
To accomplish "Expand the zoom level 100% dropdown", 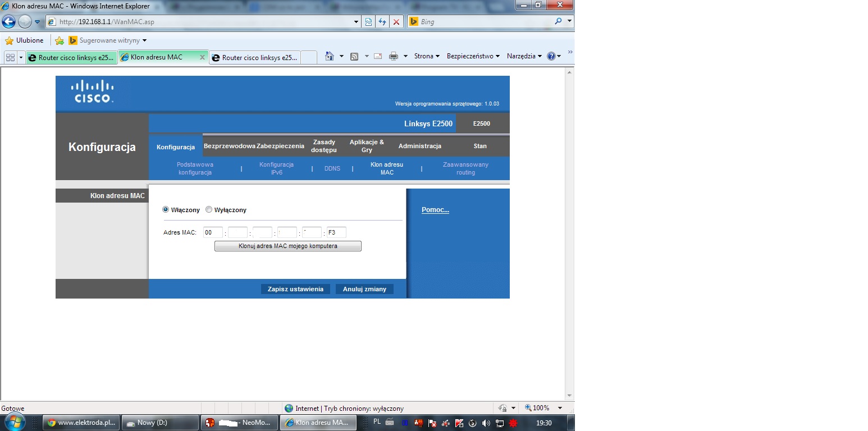I will tap(560, 408).
